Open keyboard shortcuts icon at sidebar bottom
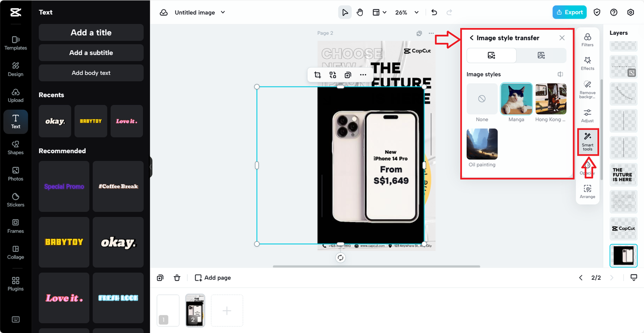This screenshot has height=333, width=644. coord(16,319)
